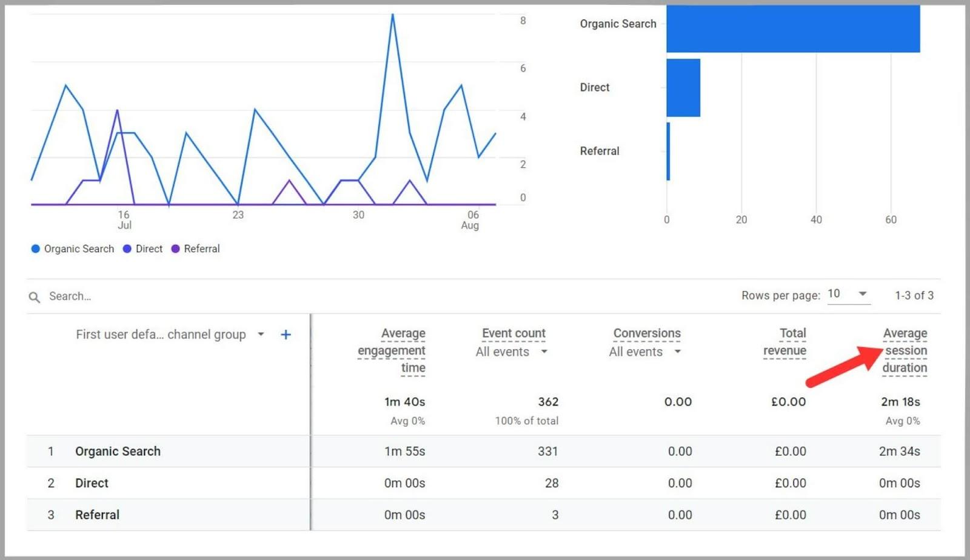This screenshot has height=560, width=970.
Task: Add a dimension with the plus icon
Action: pos(286,334)
